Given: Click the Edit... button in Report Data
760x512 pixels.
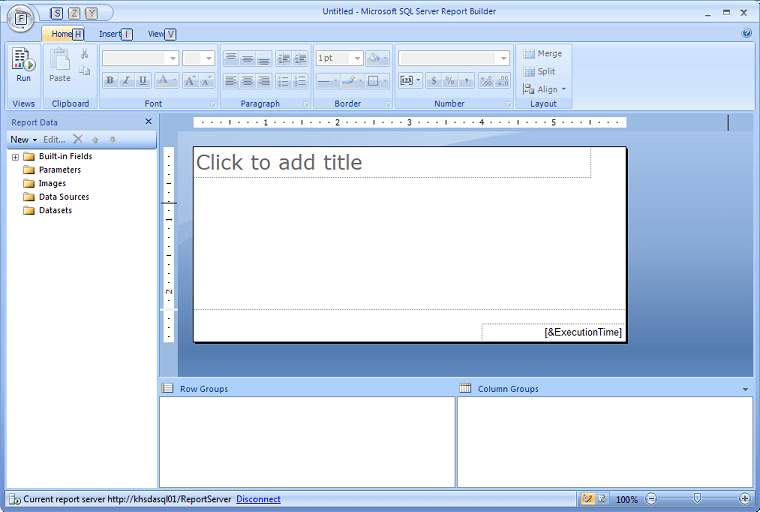Looking at the screenshot, I should pos(54,140).
